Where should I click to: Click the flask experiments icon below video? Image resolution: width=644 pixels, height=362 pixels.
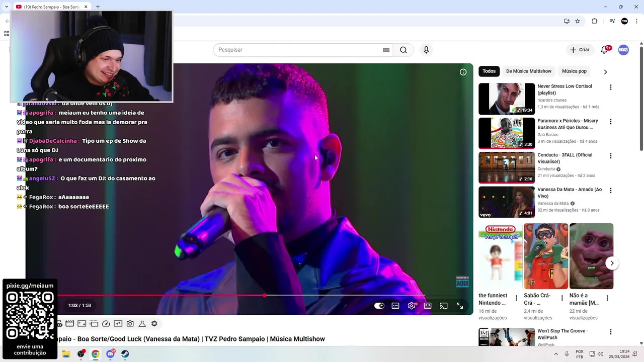(142, 324)
